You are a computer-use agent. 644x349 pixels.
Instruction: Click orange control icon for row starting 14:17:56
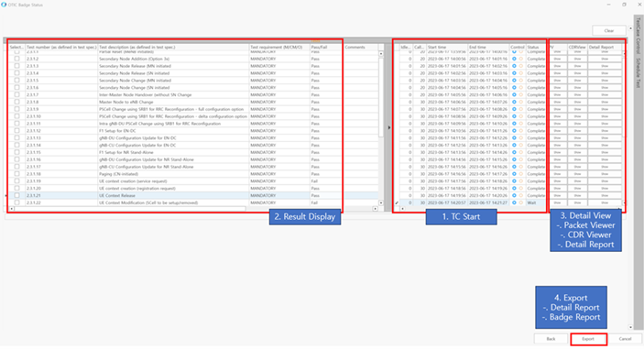pyautogui.click(x=520, y=181)
